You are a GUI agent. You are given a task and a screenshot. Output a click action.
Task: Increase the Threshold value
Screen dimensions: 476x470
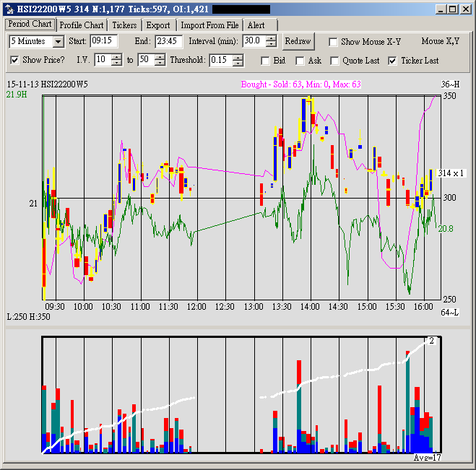click(x=238, y=57)
